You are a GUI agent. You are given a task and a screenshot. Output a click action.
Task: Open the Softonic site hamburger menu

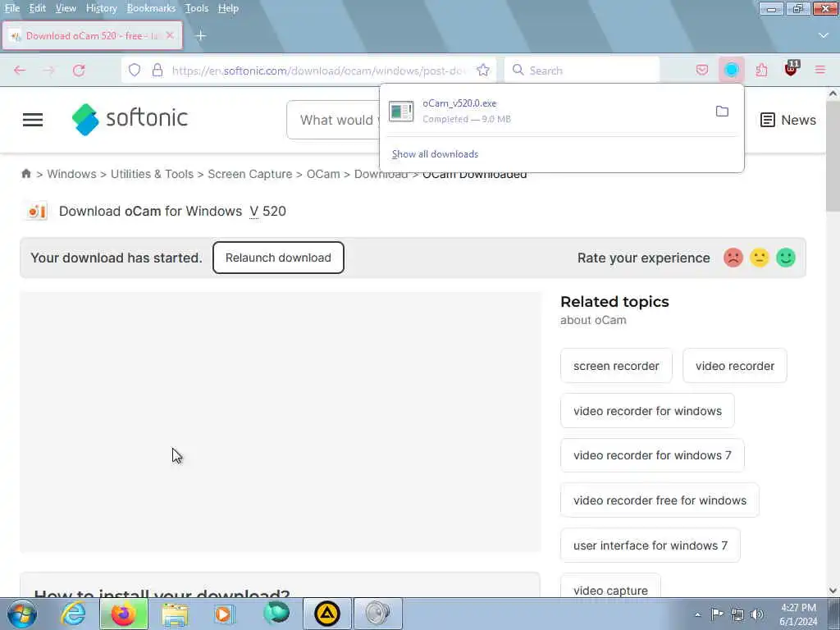(x=33, y=120)
